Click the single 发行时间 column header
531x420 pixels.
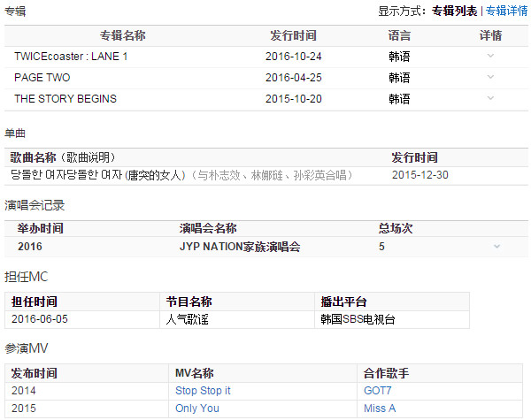tap(414, 157)
